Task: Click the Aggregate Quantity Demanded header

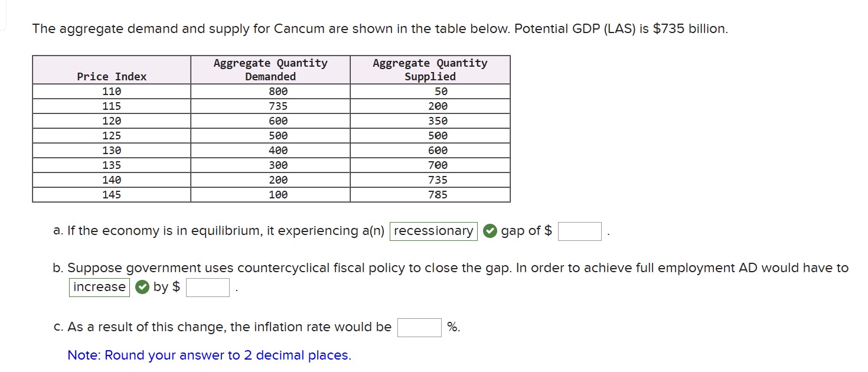Action: click(270, 70)
